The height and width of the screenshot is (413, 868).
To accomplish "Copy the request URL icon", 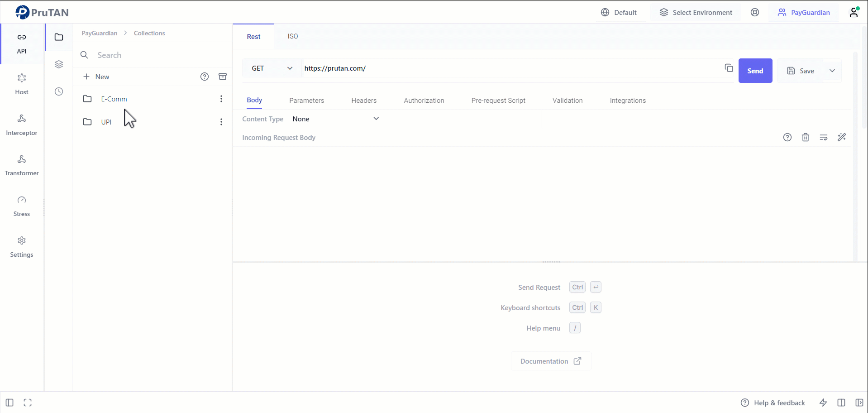I will coord(729,68).
